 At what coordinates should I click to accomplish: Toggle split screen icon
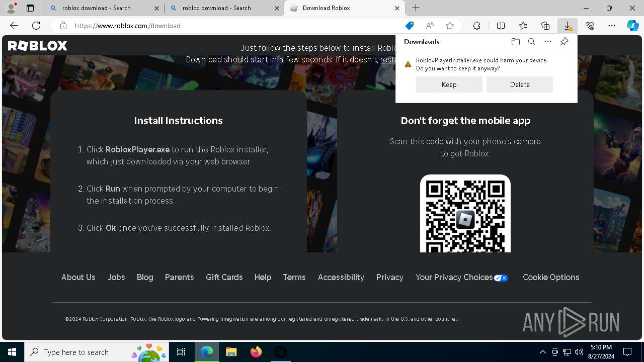tap(501, 26)
